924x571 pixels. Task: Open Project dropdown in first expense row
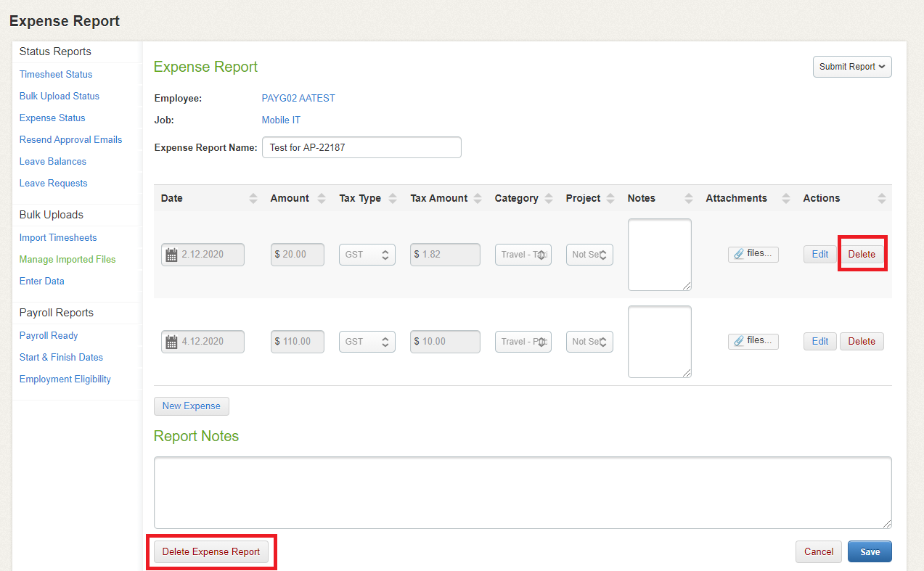click(589, 255)
